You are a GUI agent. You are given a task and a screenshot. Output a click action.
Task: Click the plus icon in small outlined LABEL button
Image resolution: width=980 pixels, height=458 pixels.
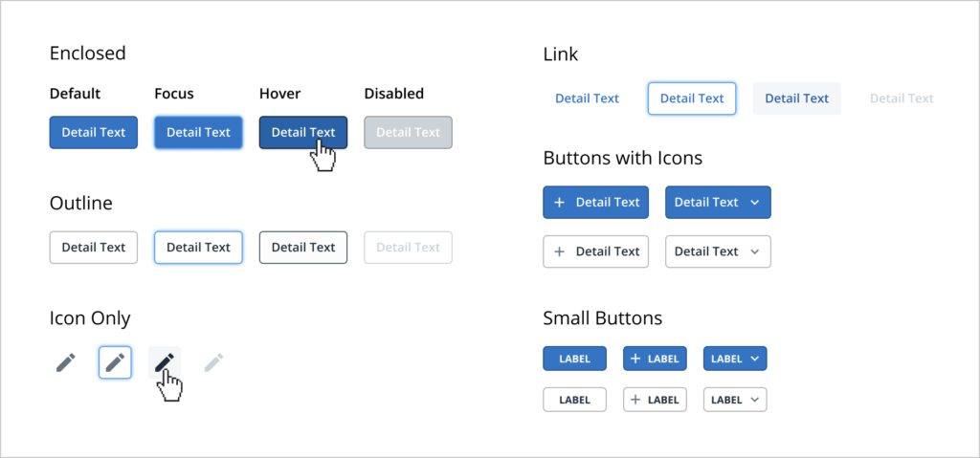click(635, 400)
